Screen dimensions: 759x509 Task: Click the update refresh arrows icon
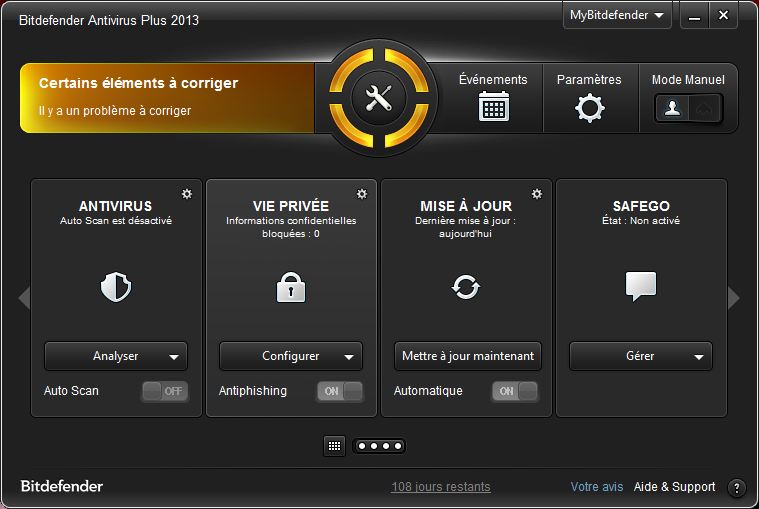coord(466,287)
